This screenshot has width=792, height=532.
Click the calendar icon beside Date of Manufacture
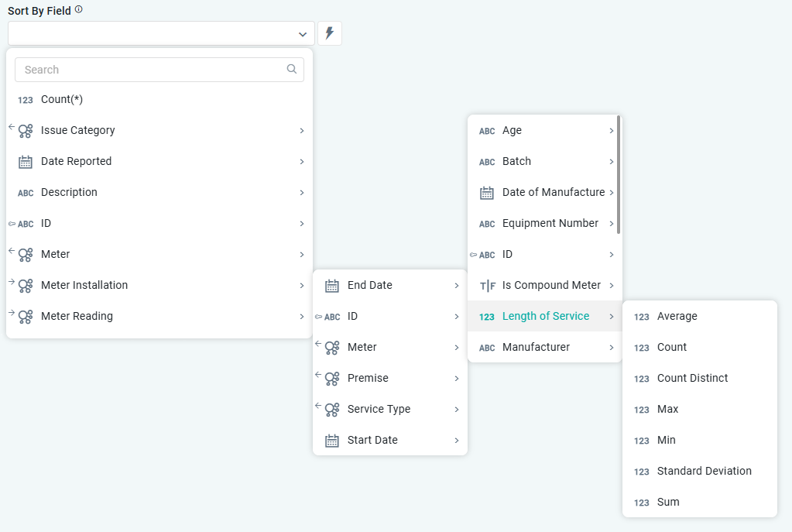tap(487, 193)
